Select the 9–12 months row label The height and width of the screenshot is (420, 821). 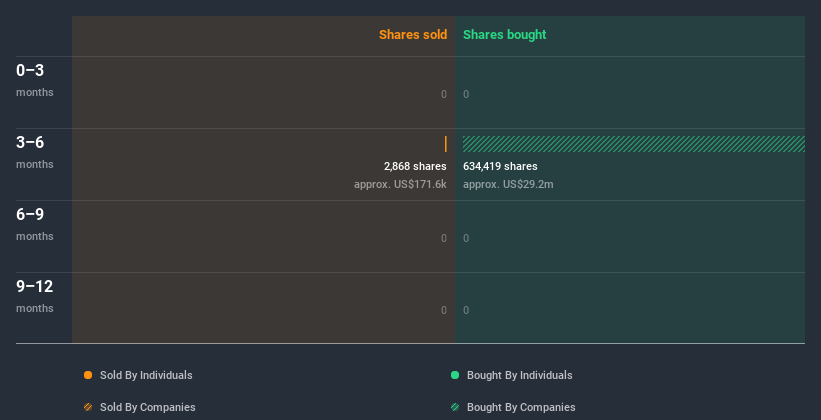pyautogui.click(x=35, y=296)
